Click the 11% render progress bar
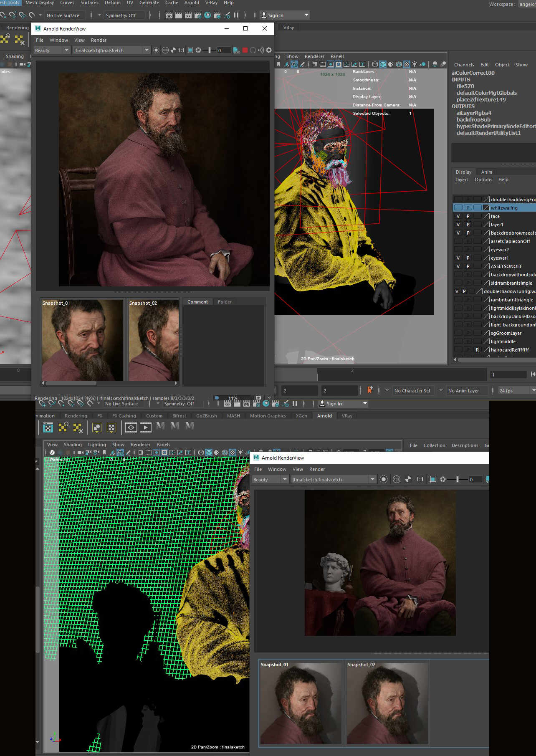Image resolution: width=536 pixels, height=756 pixels. [x=233, y=398]
